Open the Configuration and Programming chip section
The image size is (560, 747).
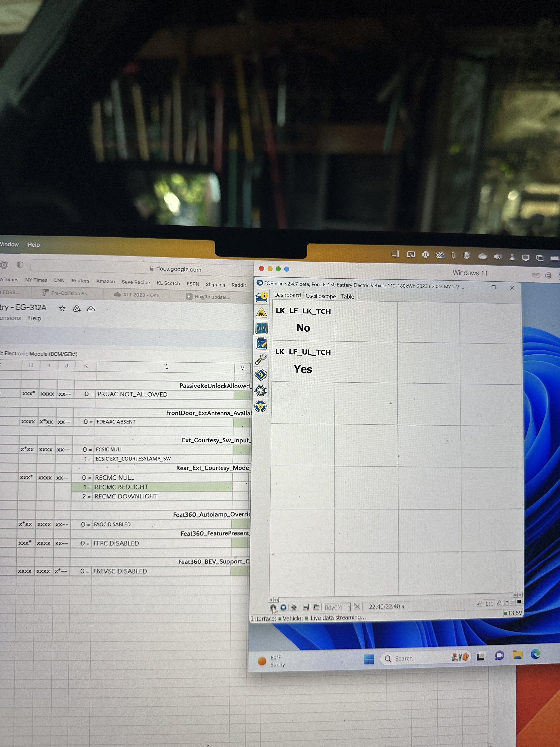261,374
